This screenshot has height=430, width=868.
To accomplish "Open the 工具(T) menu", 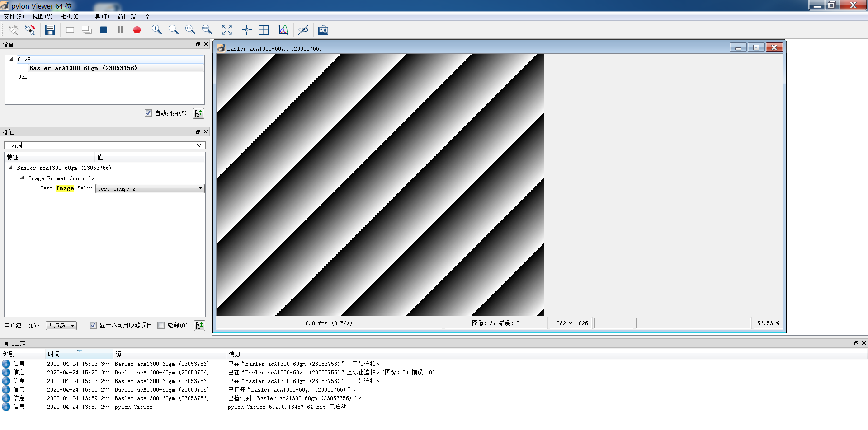I will pyautogui.click(x=99, y=16).
